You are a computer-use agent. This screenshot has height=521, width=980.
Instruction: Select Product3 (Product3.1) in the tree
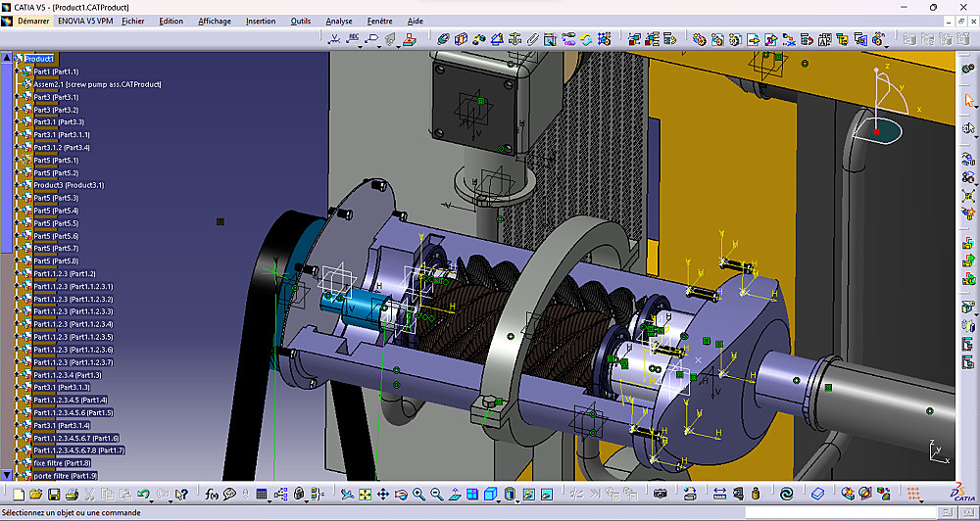69,185
